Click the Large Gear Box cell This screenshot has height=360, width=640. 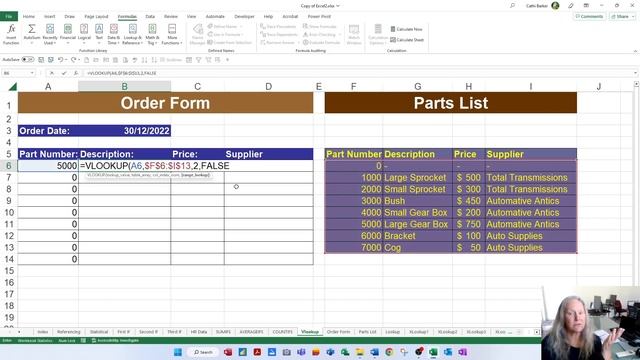click(x=418, y=224)
